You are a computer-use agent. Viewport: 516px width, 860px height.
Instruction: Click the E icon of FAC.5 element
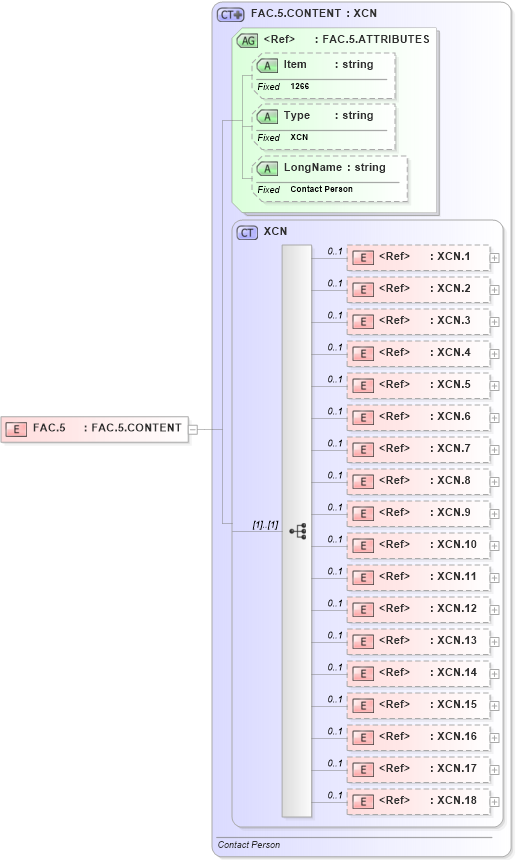coord(16,429)
